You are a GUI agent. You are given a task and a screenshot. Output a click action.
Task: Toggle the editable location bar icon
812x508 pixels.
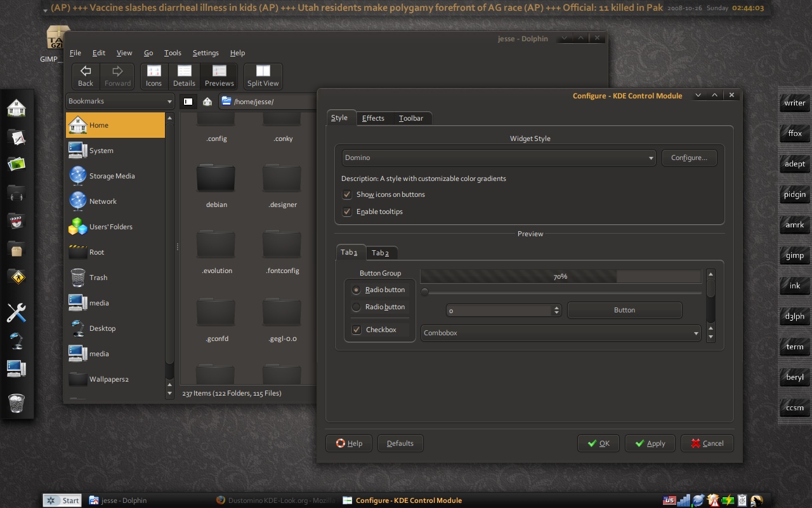[188, 101]
